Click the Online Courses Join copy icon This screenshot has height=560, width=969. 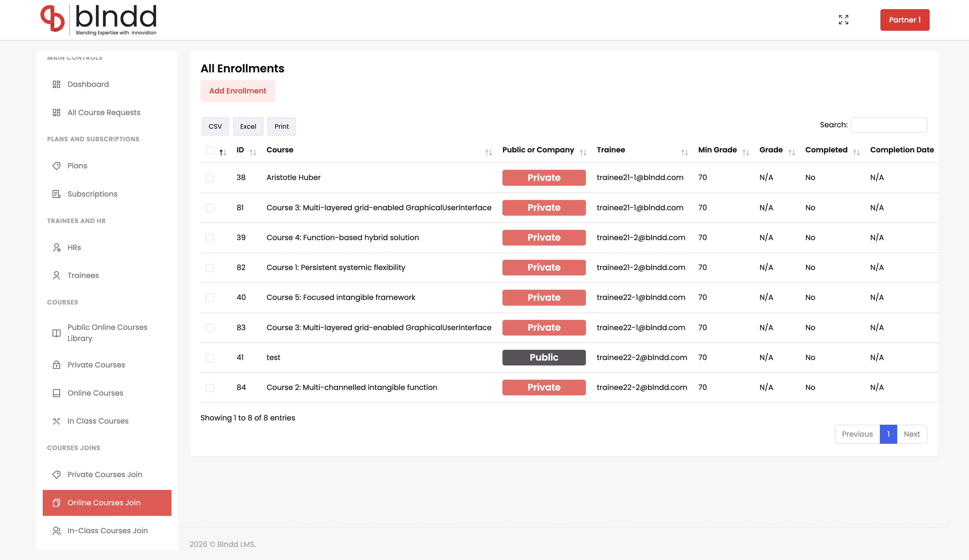(x=56, y=503)
